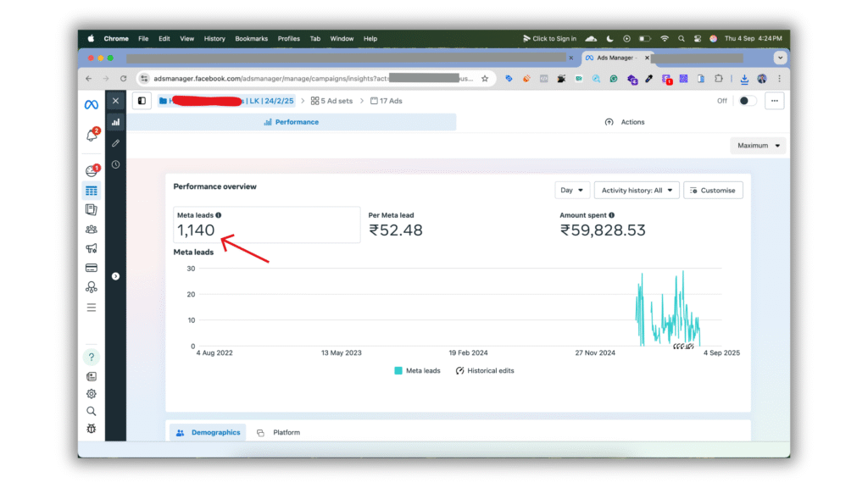Open the Maximum date range dropdown
Screen dimensions: 868x488
coord(757,146)
